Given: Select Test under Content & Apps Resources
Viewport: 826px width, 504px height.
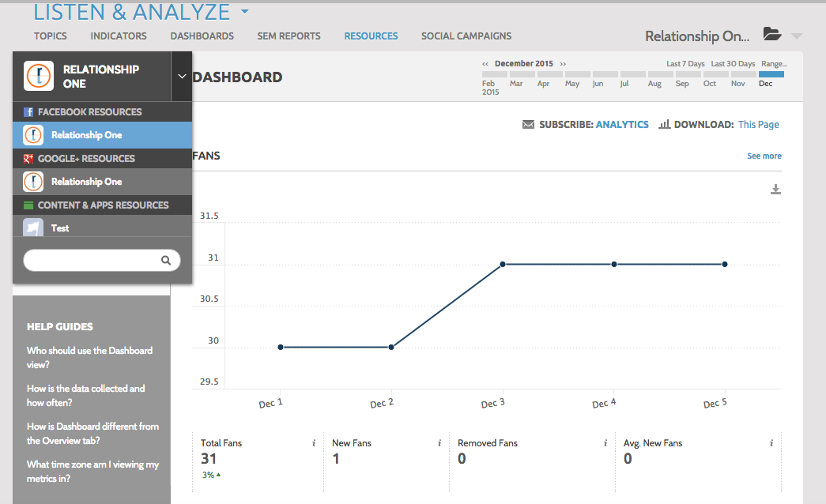Looking at the screenshot, I should [60, 228].
